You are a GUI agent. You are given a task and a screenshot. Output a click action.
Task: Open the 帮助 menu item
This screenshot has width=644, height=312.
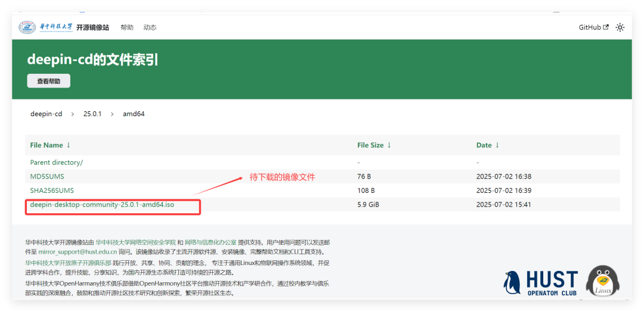[x=127, y=27]
